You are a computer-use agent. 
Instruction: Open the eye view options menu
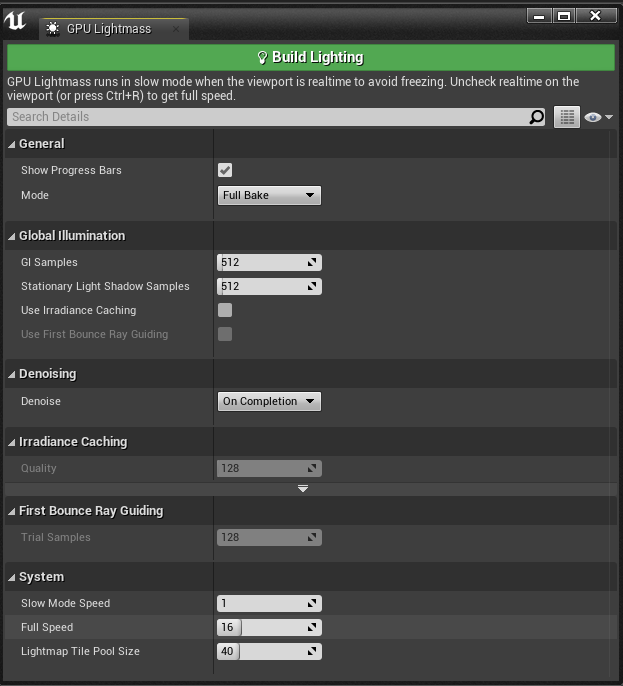coord(598,117)
